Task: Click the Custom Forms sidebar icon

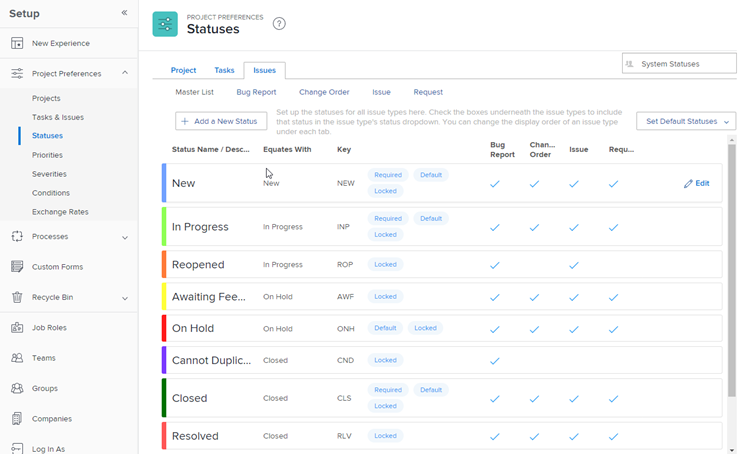Action: coord(17,267)
